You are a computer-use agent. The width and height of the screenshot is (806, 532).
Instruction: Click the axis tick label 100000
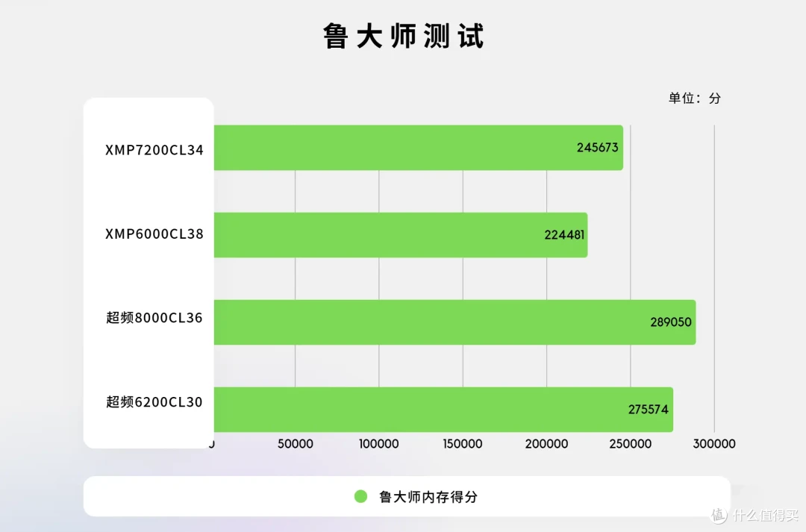379,444
